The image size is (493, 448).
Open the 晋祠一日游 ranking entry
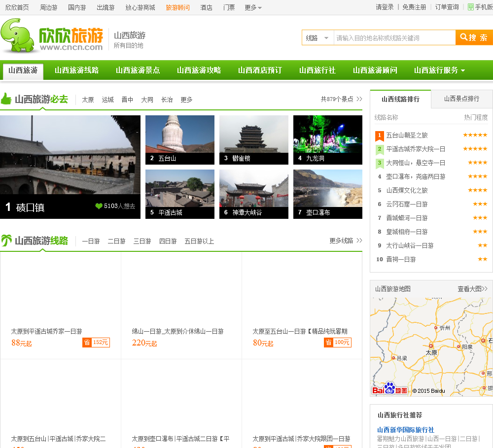pyautogui.click(x=401, y=259)
